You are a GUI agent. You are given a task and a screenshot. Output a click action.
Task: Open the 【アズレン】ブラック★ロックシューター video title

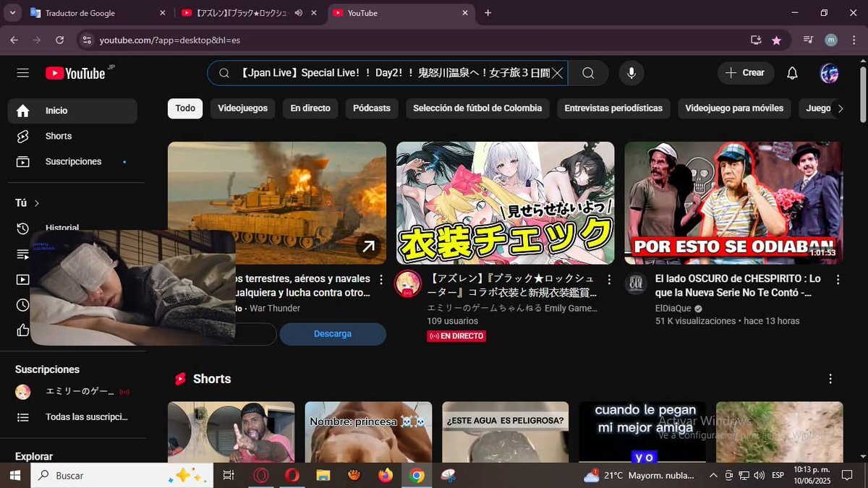[512, 286]
